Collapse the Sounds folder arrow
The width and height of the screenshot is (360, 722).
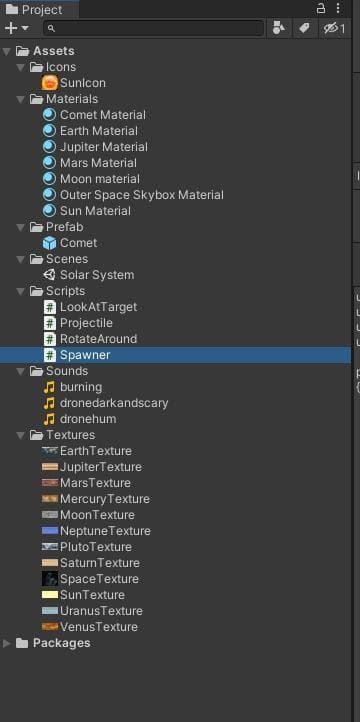click(x=20, y=371)
